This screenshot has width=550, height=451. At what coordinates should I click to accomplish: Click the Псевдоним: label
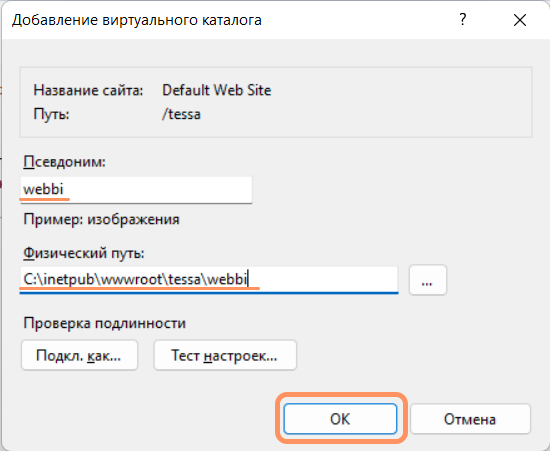click(x=64, y=162)
